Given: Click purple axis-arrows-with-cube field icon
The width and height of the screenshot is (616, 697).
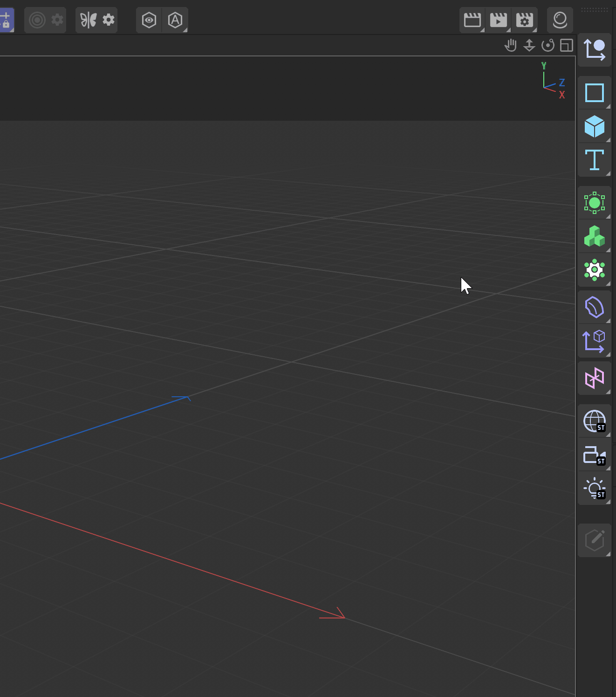Looking at the screenshot, I should (x=595, y=341).
